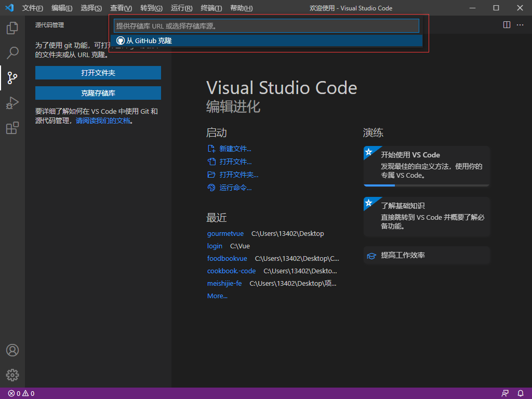Open the recent project meishijie-fe
Image resolution: width=532 pixels, height=399 pixels.
click(224, 283)
